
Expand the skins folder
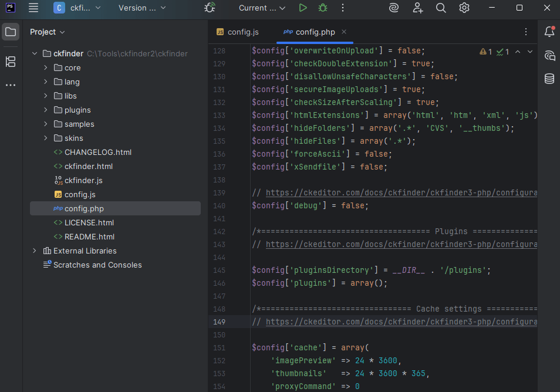(45, 138)
